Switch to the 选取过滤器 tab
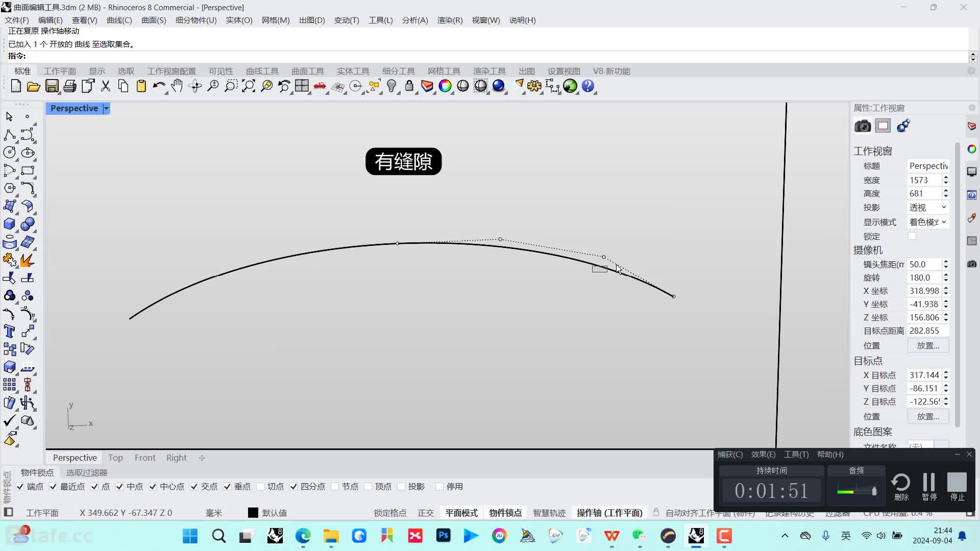 pos(87,472)
